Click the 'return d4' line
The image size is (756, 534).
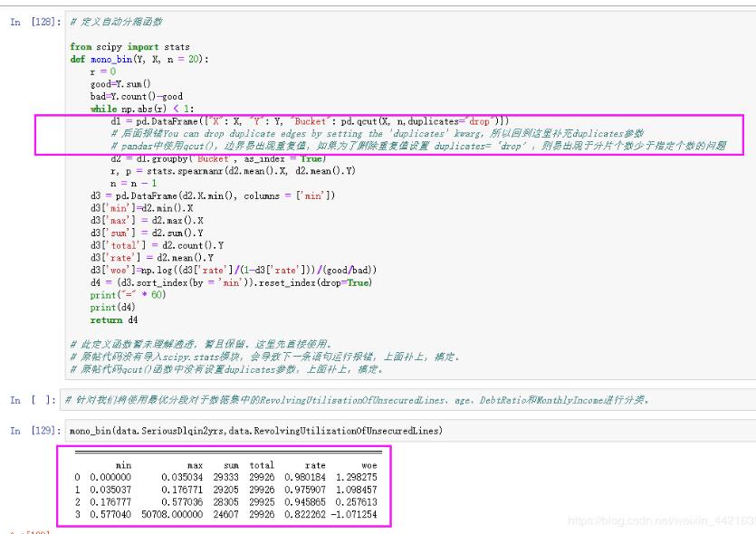pyautogui.click(x=114, y=320)
